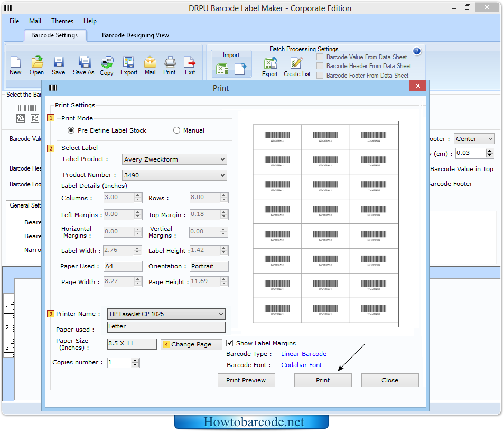Viewport: 504px width, 432px height.
Task: Click the Export toolbar icon beside Copy
Action: [128, 62]
